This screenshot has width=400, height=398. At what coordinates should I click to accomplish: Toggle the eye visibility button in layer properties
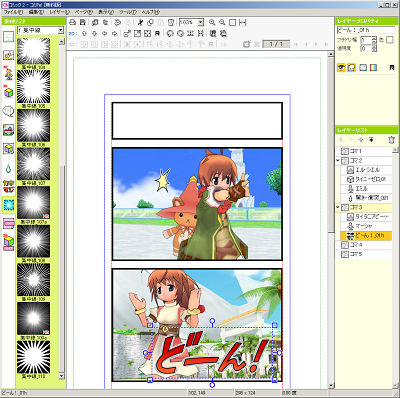[x=341, y=68]
